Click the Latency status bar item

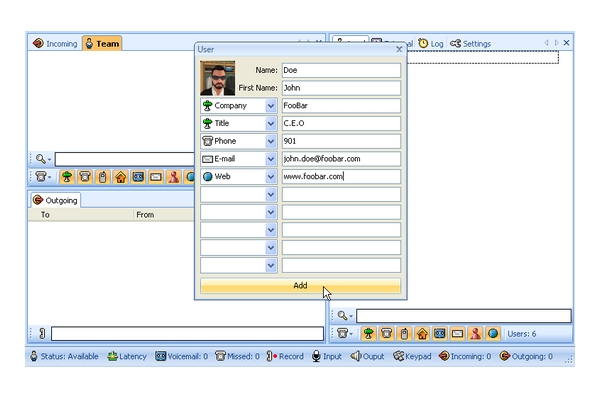point(127,357)
